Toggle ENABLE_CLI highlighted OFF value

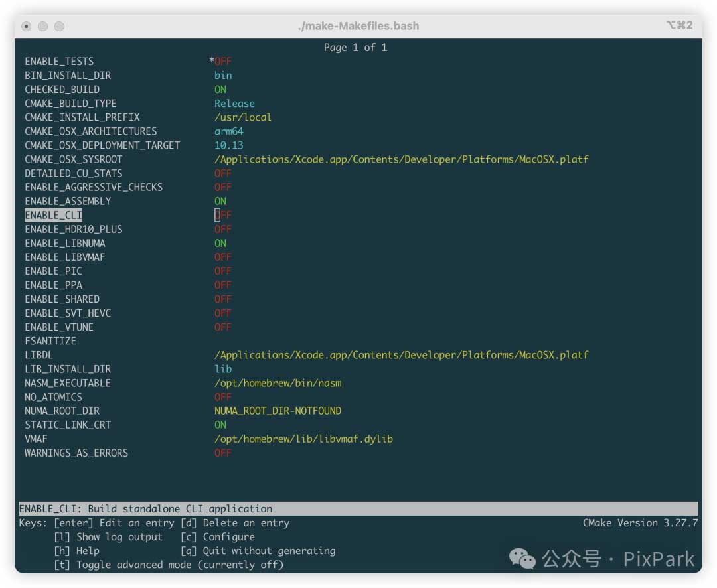click(x=222, y=215)
